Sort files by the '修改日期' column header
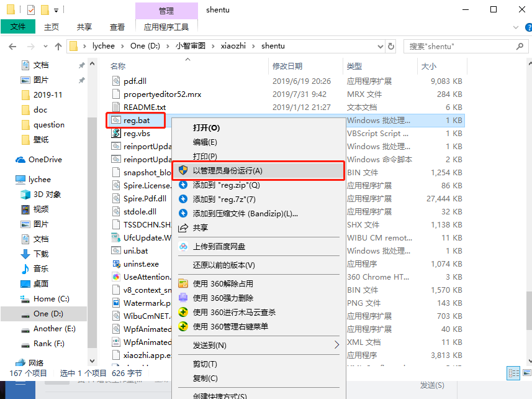The height and width of the screenshot is (399, 532). [287, 66]
